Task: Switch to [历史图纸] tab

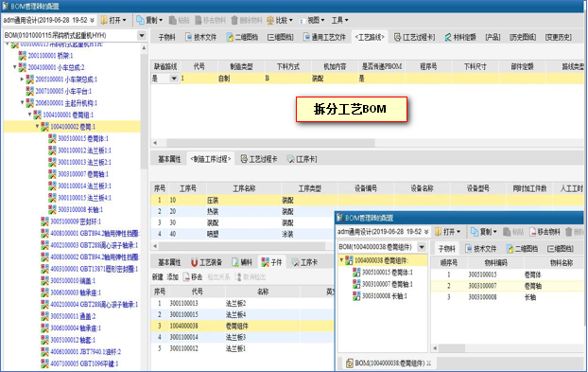Action: (523, 37)
